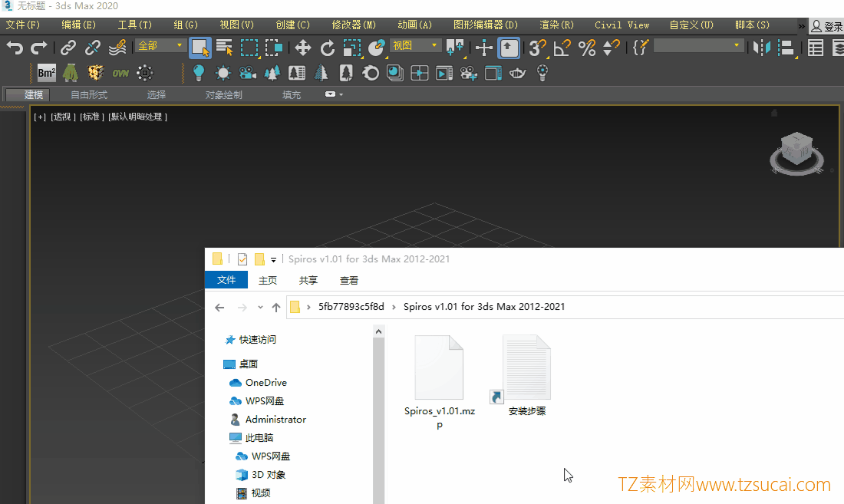844x504 pixels.
Task: Click the Bind to Space Warp icon
Action: click(x=117, y=48)
